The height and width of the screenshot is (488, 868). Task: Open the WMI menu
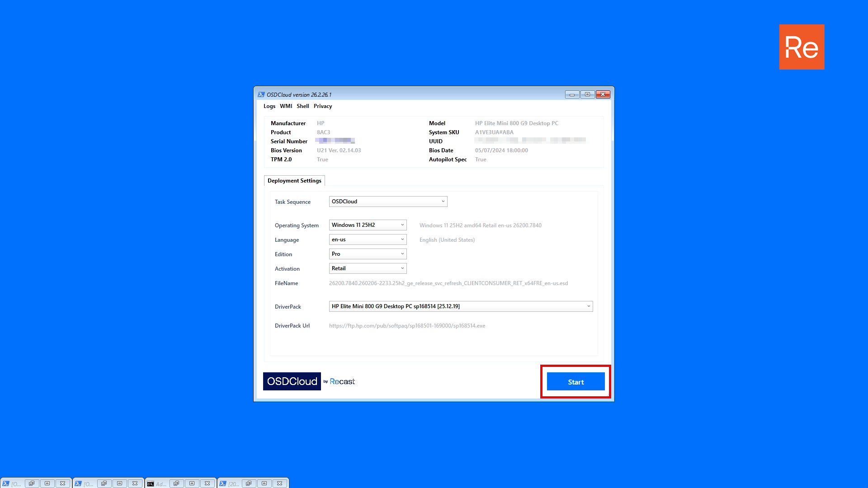click(x=286, y=106)
